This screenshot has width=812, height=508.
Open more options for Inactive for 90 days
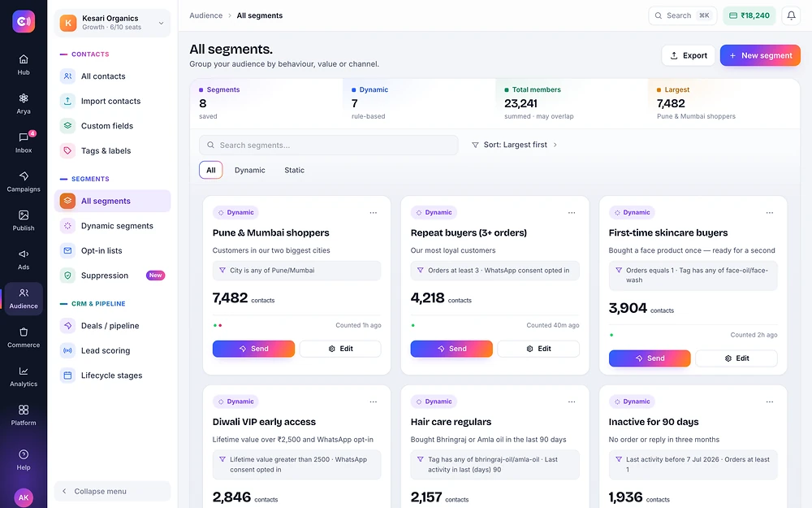[x=770, y=402]
